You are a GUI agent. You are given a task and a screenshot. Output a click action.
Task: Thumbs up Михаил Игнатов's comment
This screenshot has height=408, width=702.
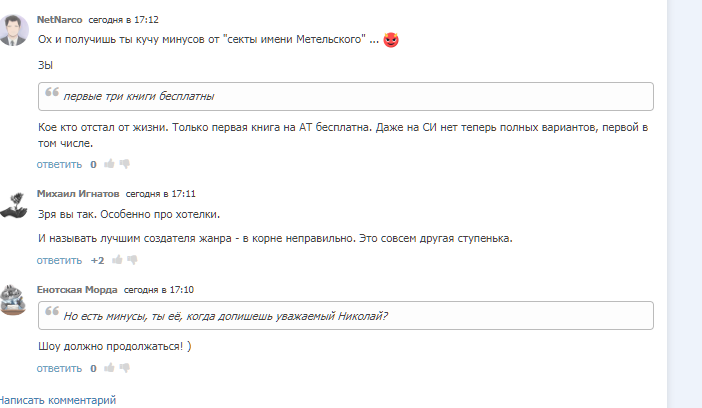click(x=117, y=260)
